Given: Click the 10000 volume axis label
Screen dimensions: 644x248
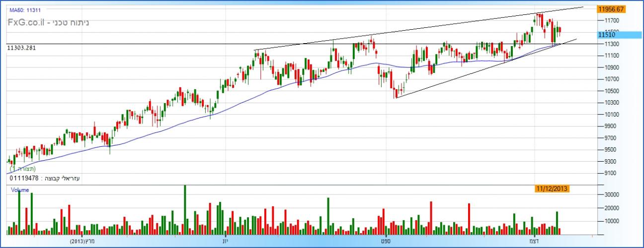Looking at the screenshot, I should coord(611,221).
